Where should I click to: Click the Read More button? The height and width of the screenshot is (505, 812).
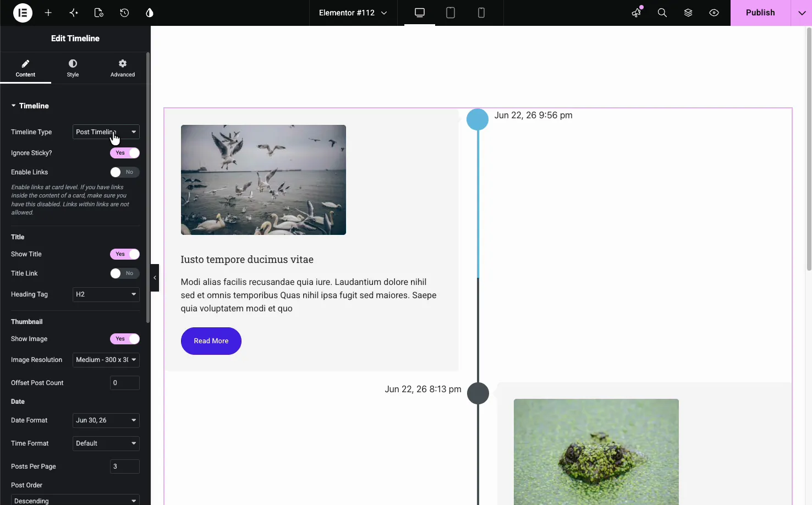click(211, 341)
